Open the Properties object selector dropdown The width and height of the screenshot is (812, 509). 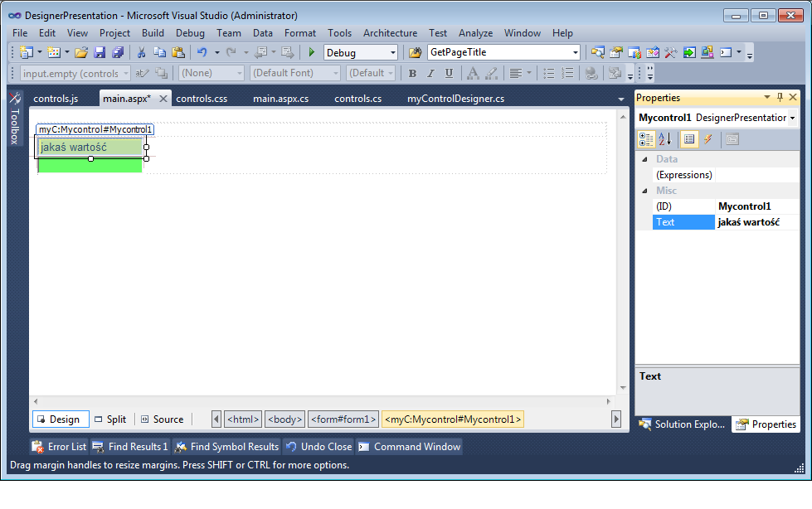pyautogui.click(x=792, y=118)
